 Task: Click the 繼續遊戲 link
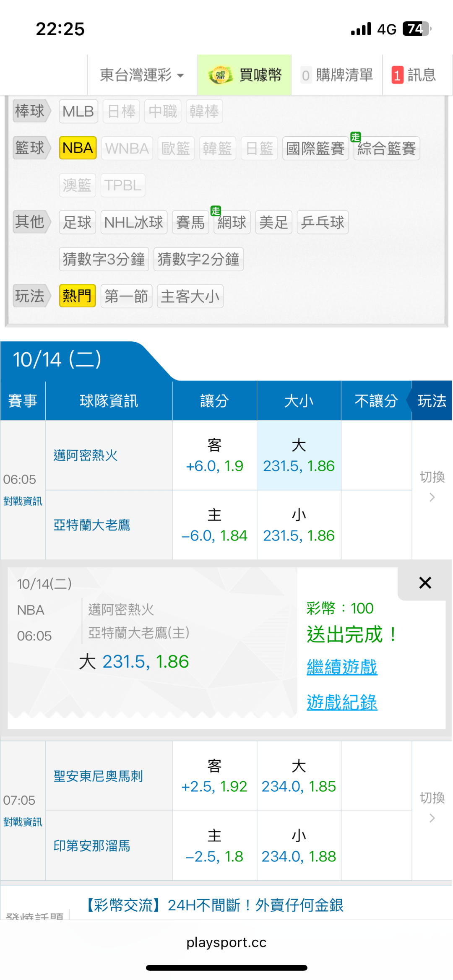[342, 667]
